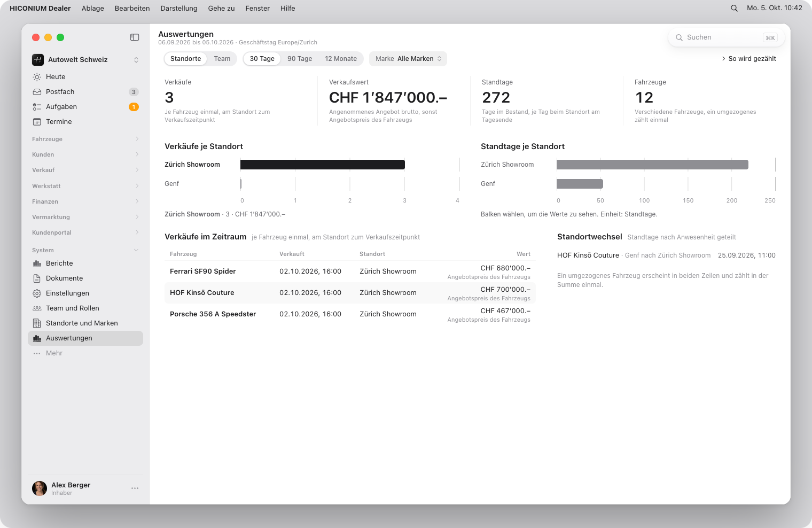Click the Autowelt Schweiz logo icon
The width and height of the screenshot is (812, 528).
pos(38,60)
